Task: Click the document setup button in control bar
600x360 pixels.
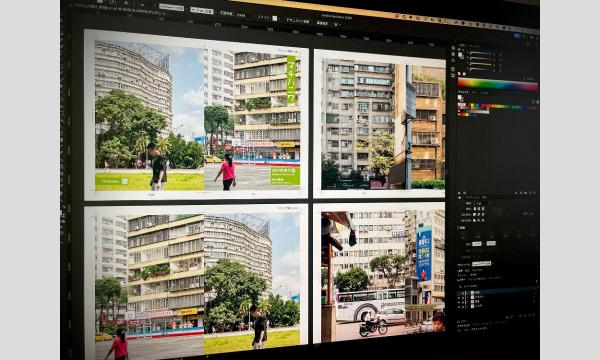Action: click(x=298, y=21)
